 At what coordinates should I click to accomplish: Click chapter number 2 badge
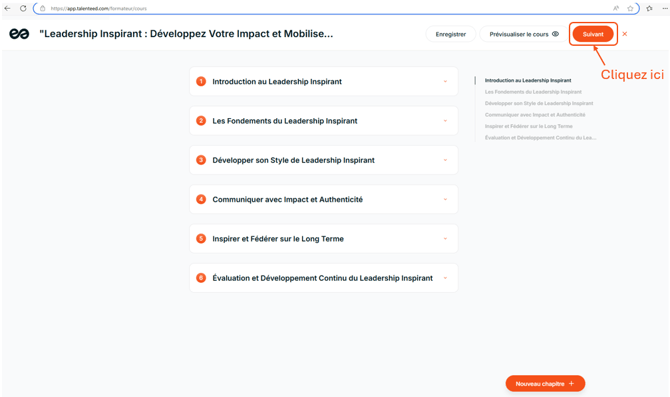click(x=201, y=121)
